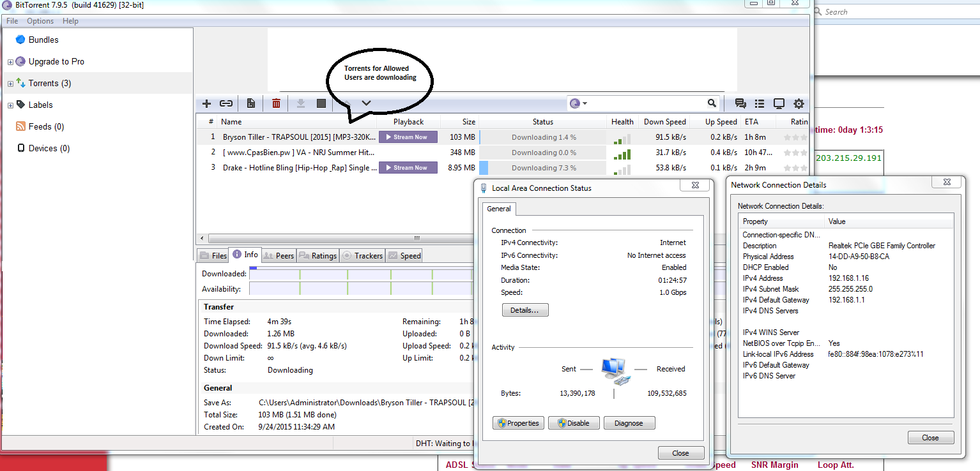Click rating stars for Bryson Tiller torrent
980x471 pixels.
(795, 137)
